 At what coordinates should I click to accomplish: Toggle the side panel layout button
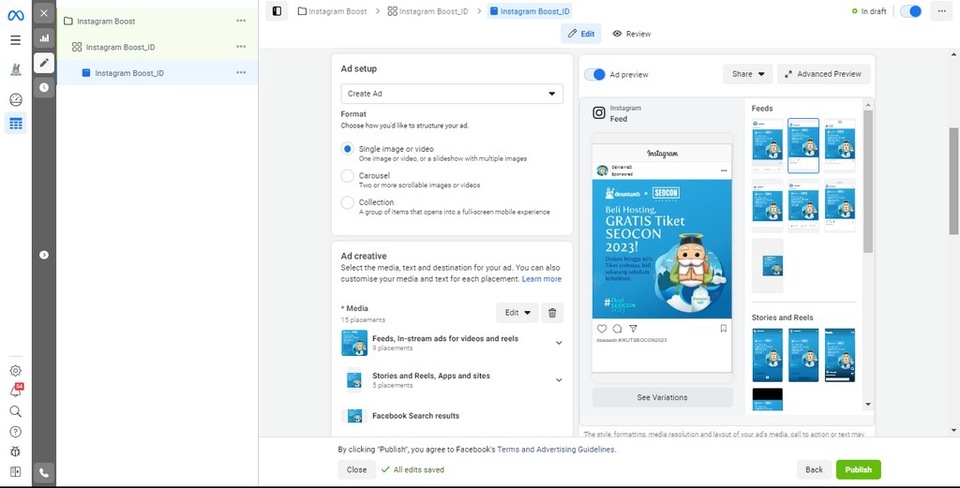click(x=277, y=11)
